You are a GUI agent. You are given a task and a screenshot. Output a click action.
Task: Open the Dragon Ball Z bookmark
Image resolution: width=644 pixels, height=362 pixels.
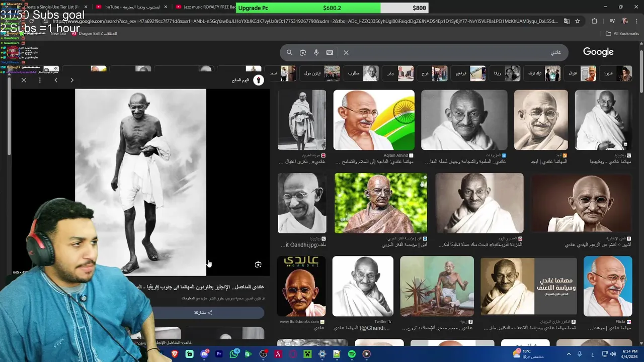tap(95, 33)
